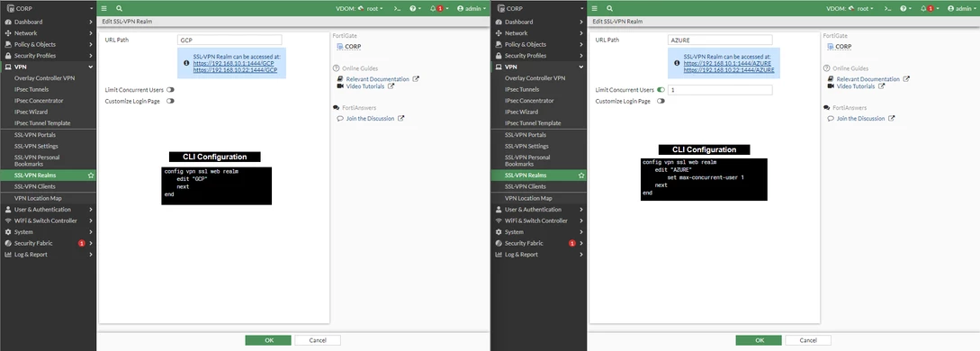
Task: Open admin user menu in AZURE window
Action: [963, 9]
